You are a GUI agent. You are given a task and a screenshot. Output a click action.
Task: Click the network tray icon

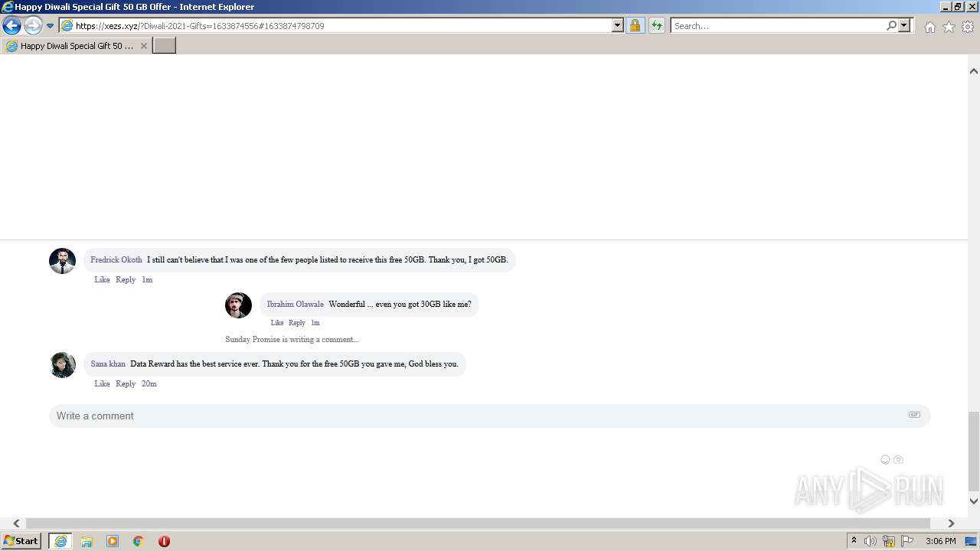coord(889,541)
